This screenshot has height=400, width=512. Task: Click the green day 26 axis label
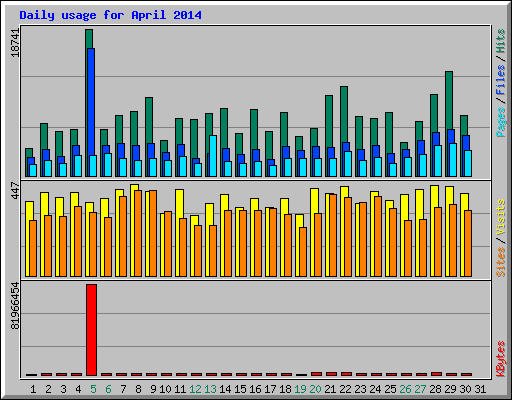click(405, 389)
